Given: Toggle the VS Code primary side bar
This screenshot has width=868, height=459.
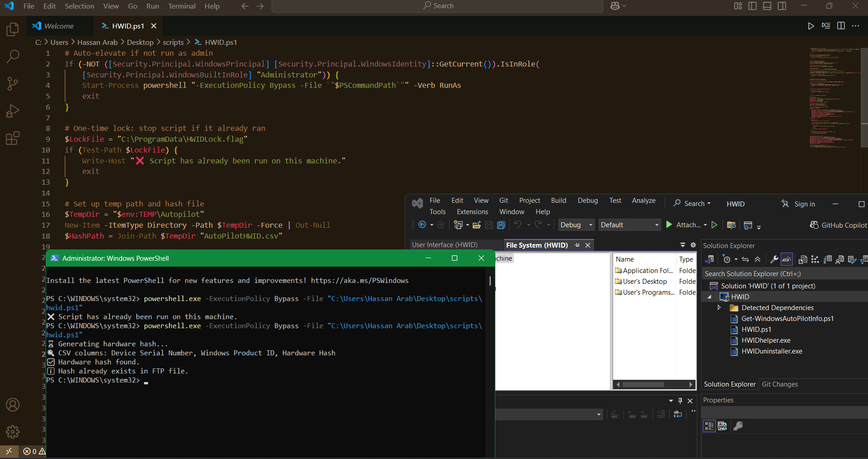Looking at the screenshot, I should 753,6.
